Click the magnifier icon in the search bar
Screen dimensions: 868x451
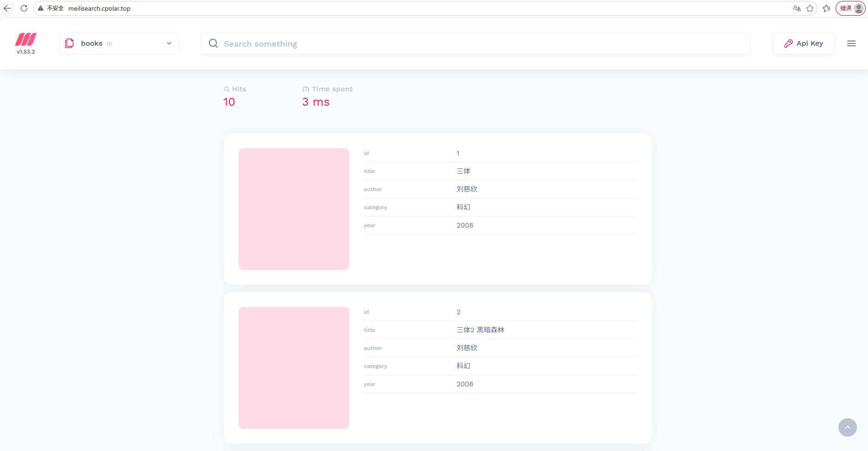pos(213,43)
